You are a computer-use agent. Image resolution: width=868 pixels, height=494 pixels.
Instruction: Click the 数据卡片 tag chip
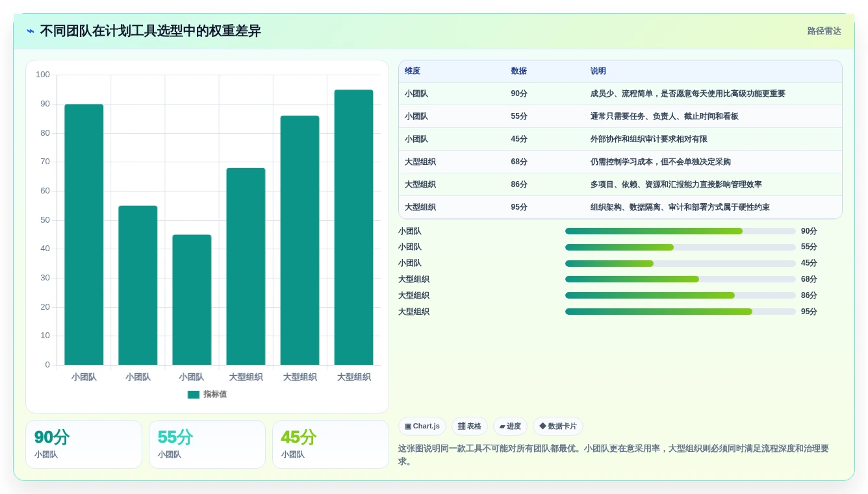pyautogui.click(x=558, y=426)
